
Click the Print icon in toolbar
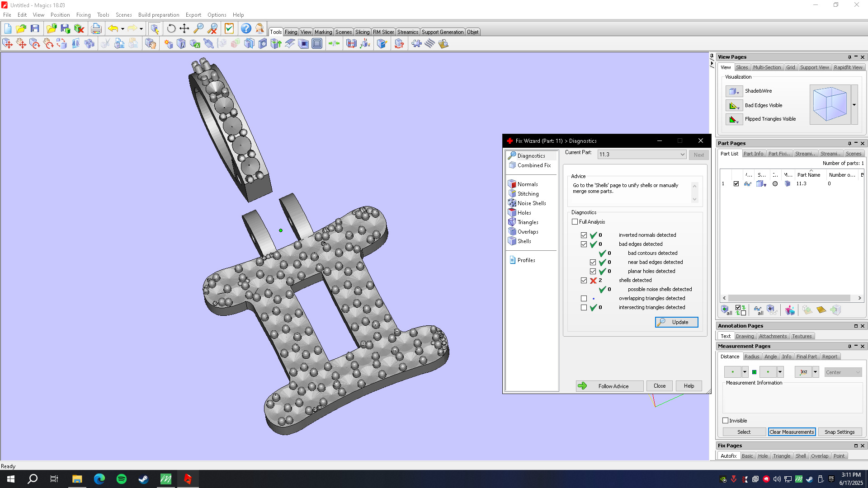click(96, 29)
